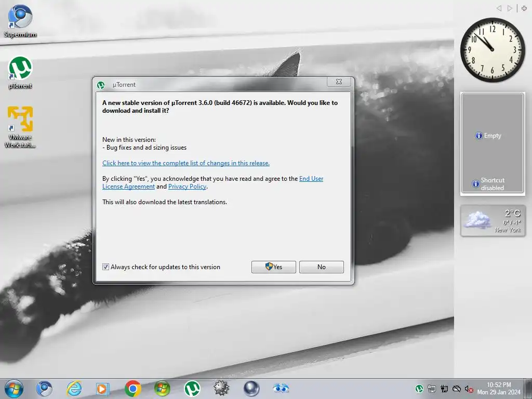Click Yes to download the update
This screenshot has width=532, height=399.
[x=273, y=267]
